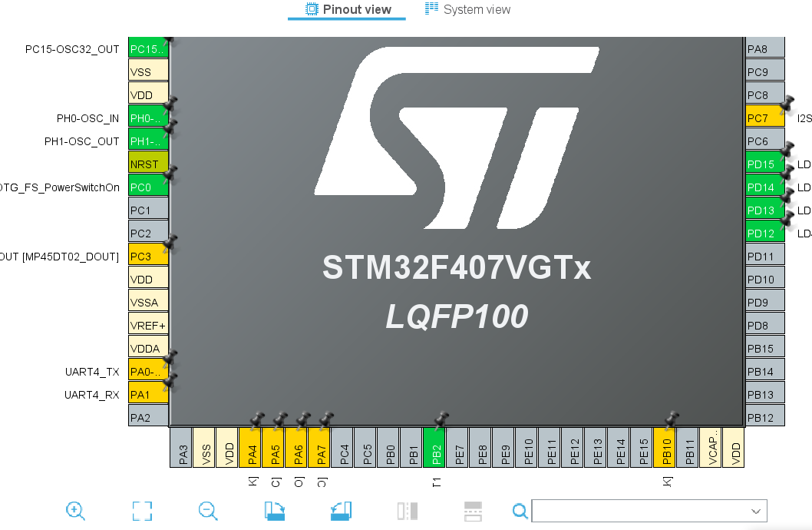Click inside the pin search field
The width and height of the screenshot is (812, 530).
point(649,511)
